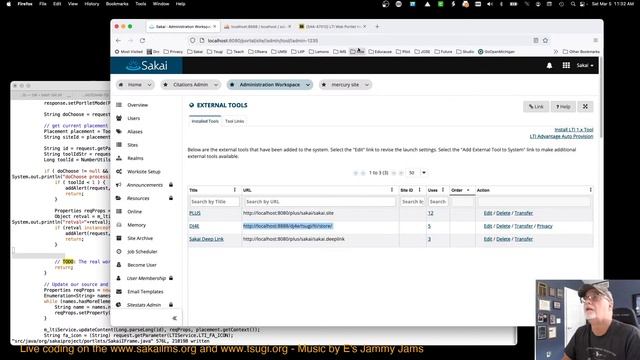This screenshot has width=640, height=360.
Task: Expand the Home site dropdown
Action: [x=149, y=84]
